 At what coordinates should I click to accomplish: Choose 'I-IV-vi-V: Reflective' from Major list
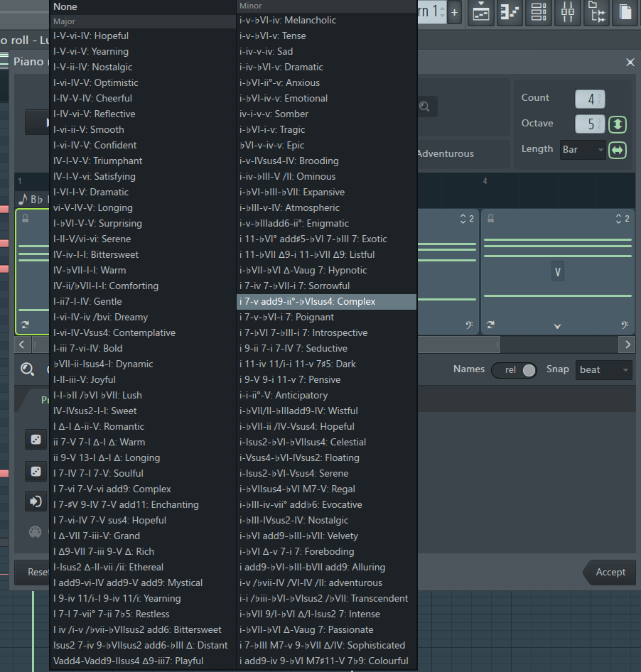(x=94, y=114)
